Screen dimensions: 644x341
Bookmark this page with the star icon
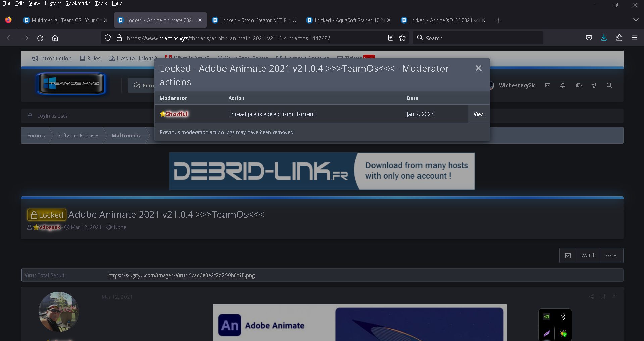pyautogui.click(x=402, y=38)
